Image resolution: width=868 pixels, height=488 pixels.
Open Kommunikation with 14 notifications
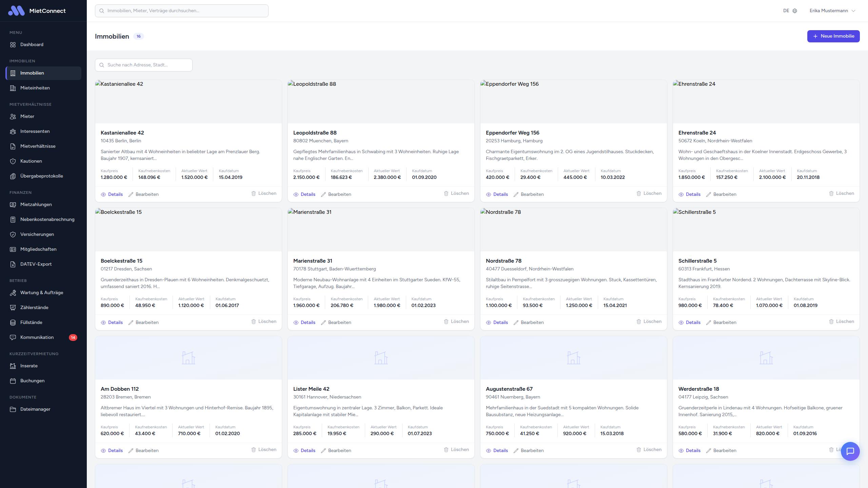coord(37,338)
